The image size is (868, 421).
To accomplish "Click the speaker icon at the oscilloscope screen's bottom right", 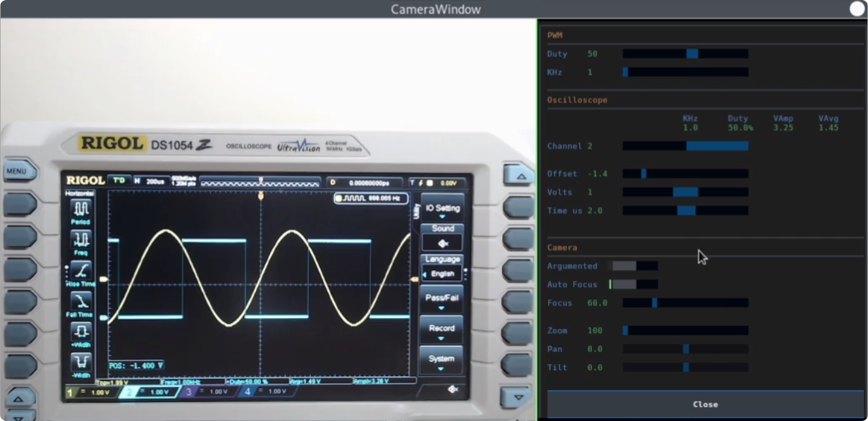I will (453, 390).
